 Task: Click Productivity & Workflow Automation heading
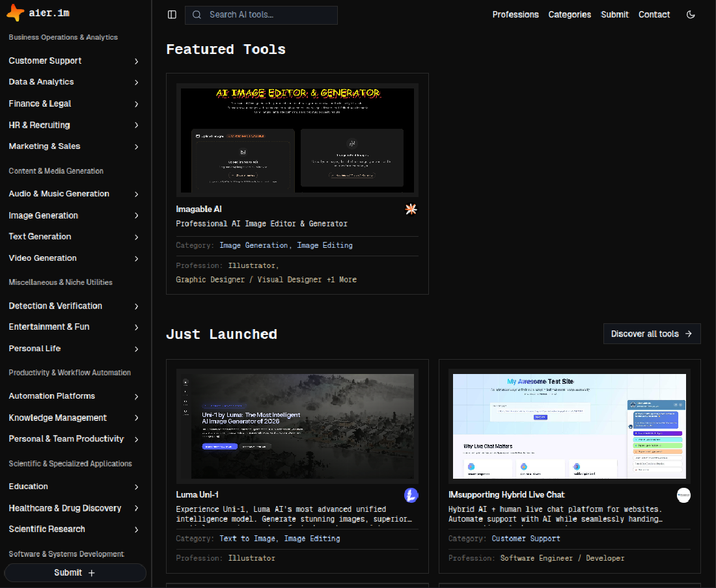pos(70,373)
